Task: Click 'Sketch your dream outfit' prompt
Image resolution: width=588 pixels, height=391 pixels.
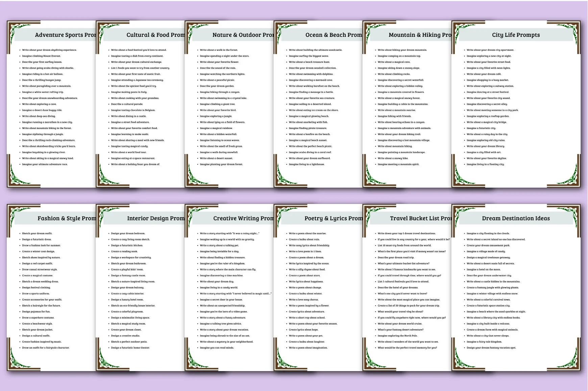Action: point(37,233)
